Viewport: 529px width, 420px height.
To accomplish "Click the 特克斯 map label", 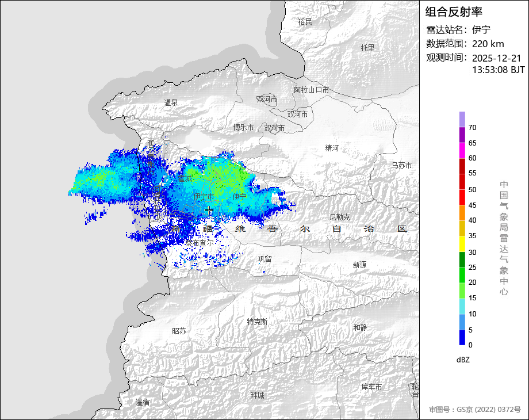I will click(x=257, y=322).
